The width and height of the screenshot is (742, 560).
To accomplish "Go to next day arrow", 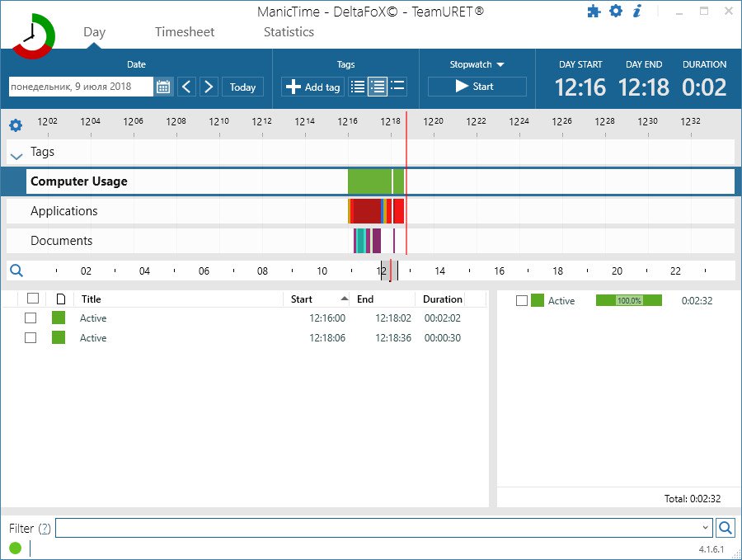I will (x=209, y=87).
